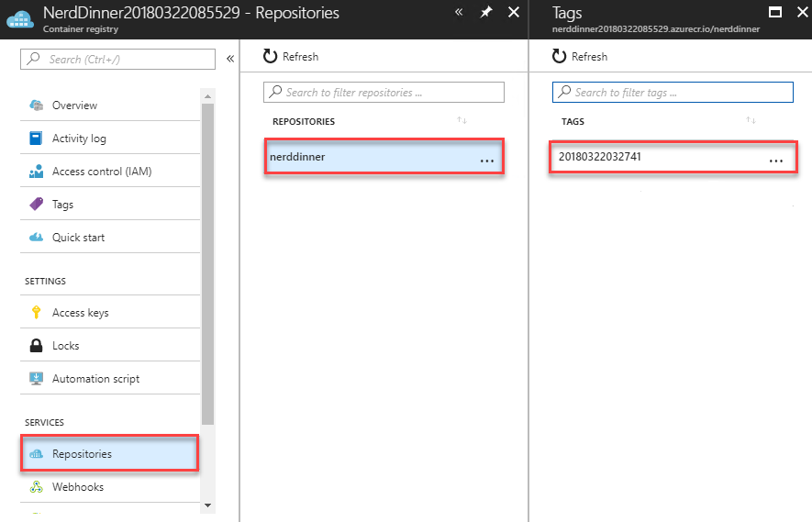The height and width of the screenshot is (522, 812).
Task: Click the sidebar scrollbar down arrow
Action: [207, 505]
